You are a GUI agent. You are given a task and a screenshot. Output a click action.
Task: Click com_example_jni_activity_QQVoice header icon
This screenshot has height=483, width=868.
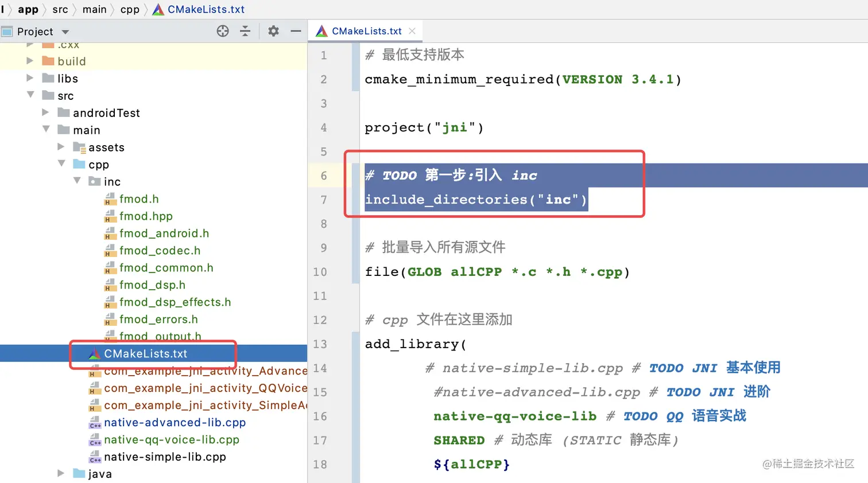(x=95, y=388)
